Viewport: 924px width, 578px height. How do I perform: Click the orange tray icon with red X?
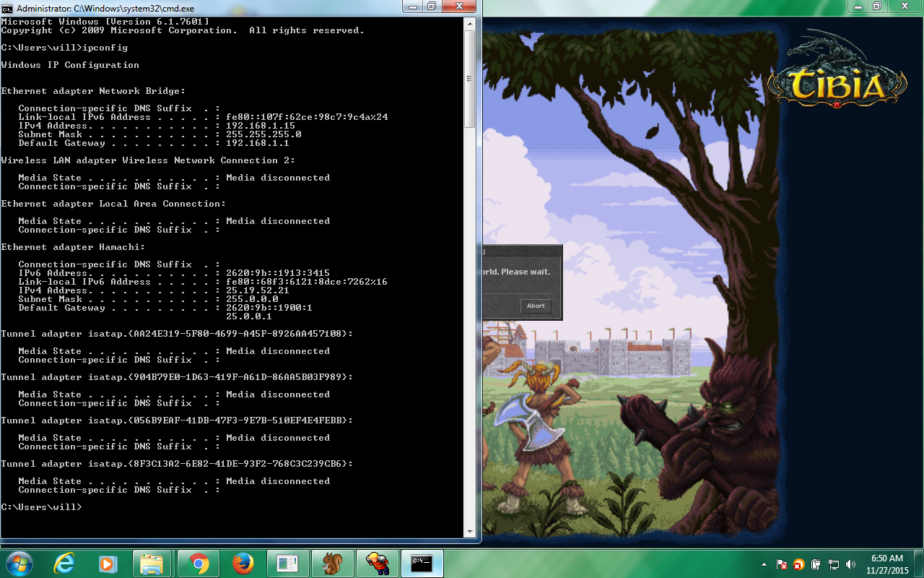click(x=798, y=564)
